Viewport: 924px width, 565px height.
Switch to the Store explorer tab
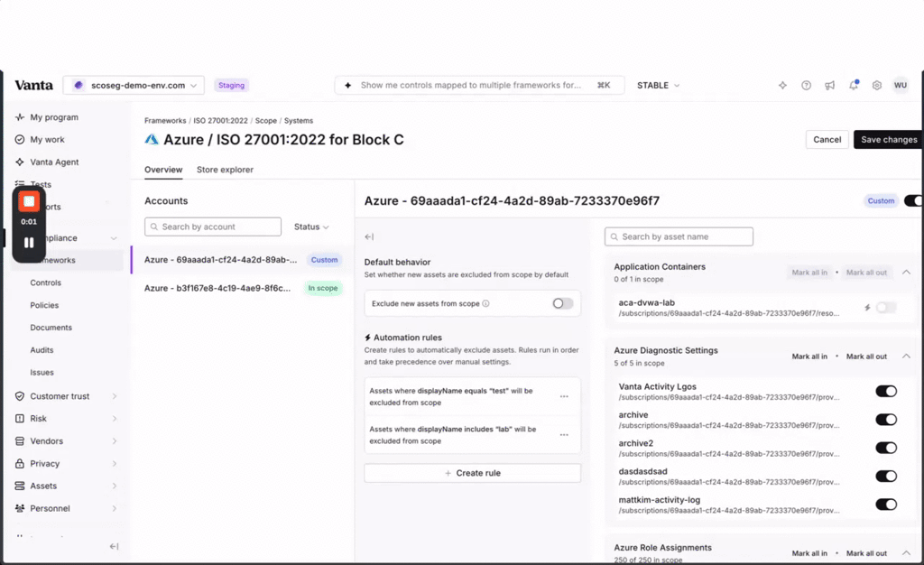[x=225, y=170]
